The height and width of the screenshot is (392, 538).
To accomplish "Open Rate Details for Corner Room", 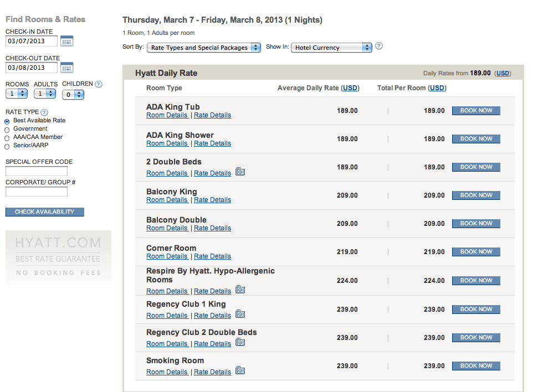I will (212, 256).
